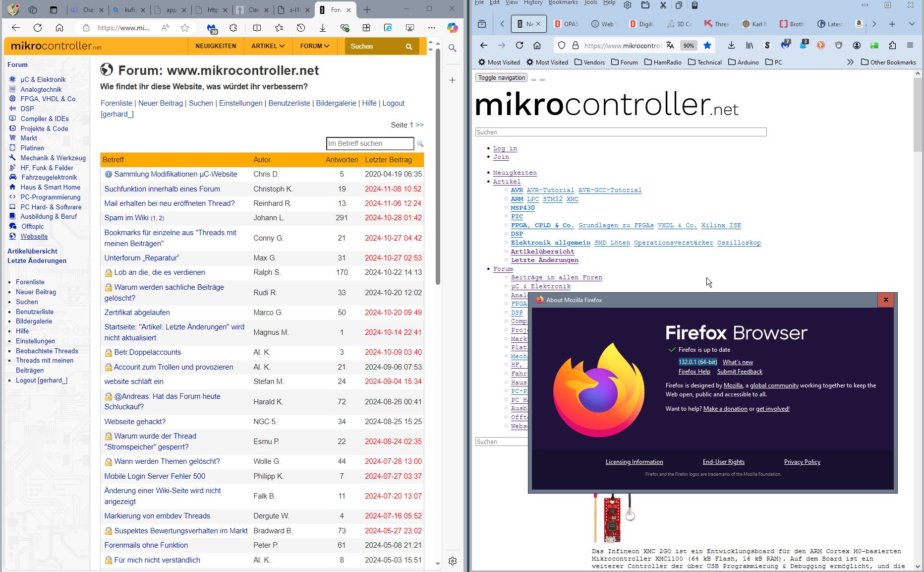Open a new tab in Edge
The width and height of the screenshot is (924, 572).
click(367, 10)
